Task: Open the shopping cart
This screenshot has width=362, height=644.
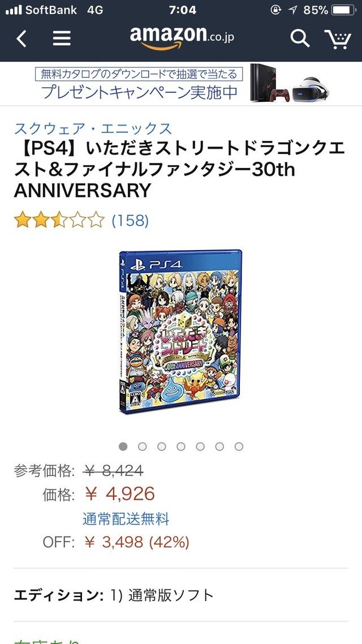Action: 338,39
